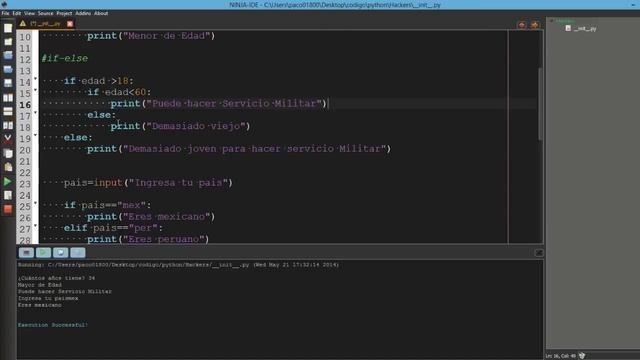Click the yellow warning icon beside the tab
Image resolution: width=640 pixels, height=360 pixels.
pyautogui.click(x=23, y=24)
